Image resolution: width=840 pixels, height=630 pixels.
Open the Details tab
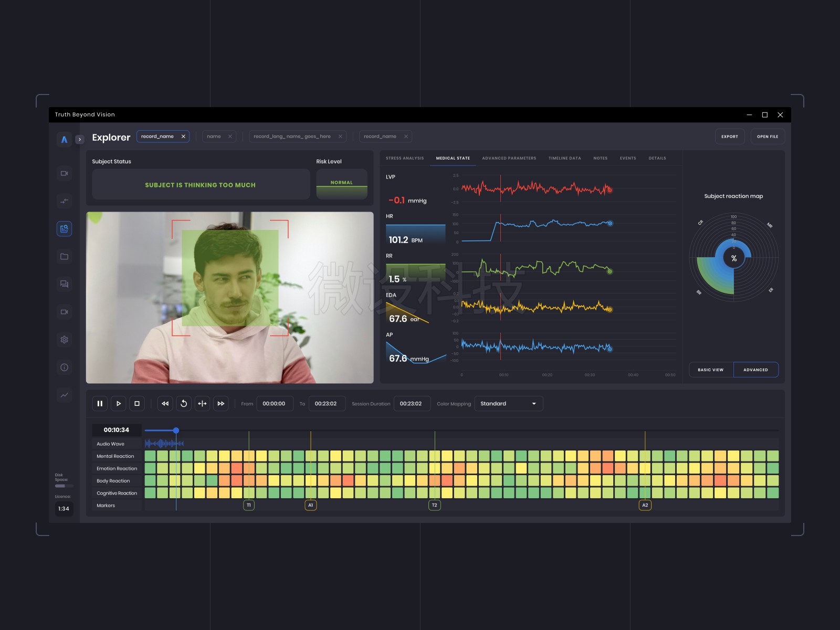[657, 158]
